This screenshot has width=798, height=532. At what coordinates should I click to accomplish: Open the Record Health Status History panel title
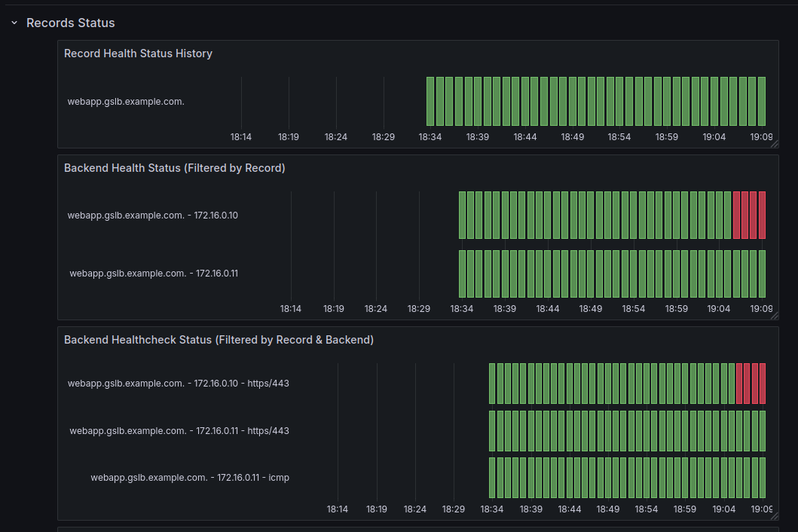[138, 54]
